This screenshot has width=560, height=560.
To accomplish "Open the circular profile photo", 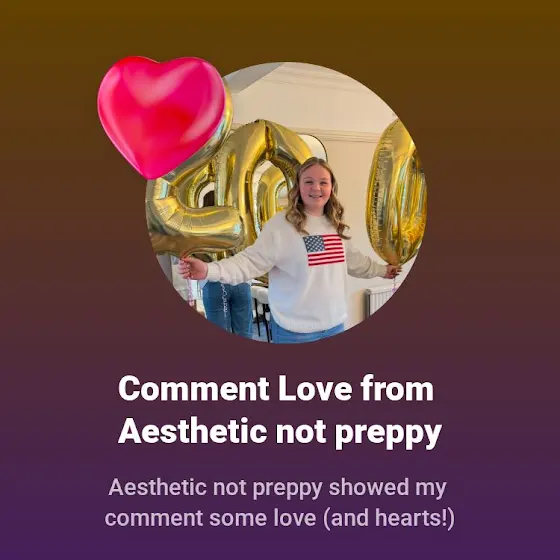I will click(x=286, y=202).
